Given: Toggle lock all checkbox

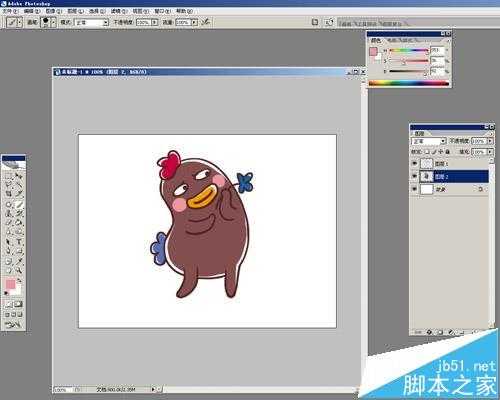Looking at the screenshot, I should tap(448, 151).
